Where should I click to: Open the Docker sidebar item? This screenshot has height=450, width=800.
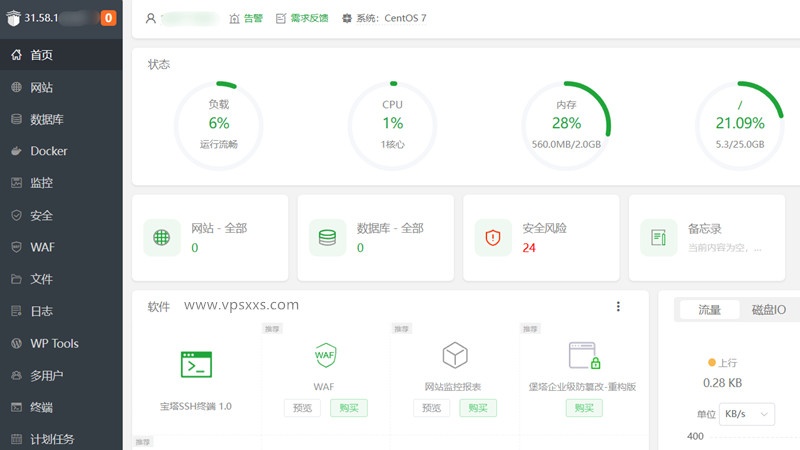pyautogui.click(x=61, y=151)
